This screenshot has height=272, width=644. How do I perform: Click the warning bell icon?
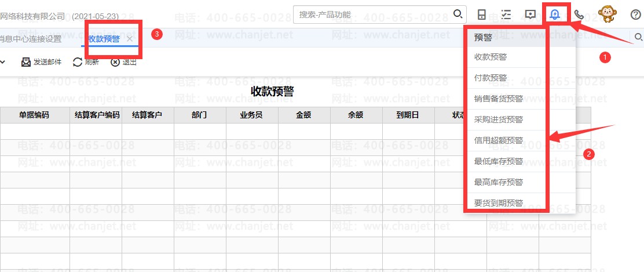555,14
